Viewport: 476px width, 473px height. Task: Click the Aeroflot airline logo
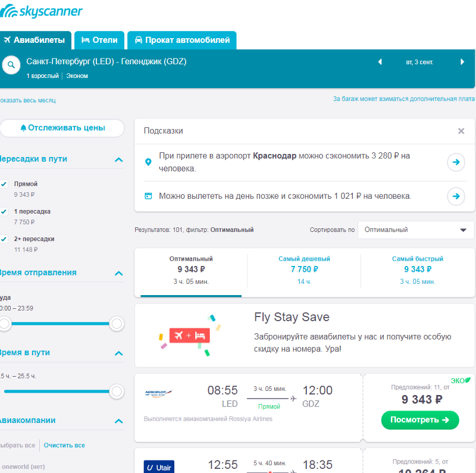coord(158,393)
